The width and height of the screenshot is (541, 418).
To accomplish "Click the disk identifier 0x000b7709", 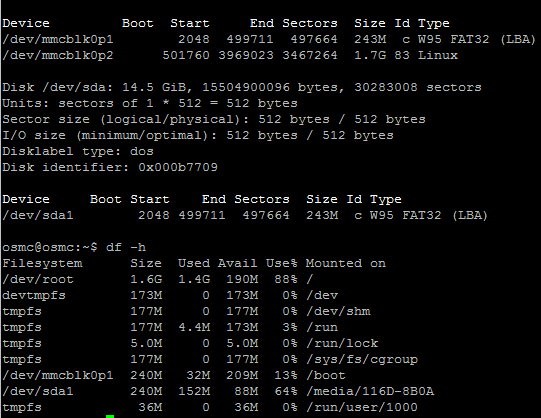I will pyautogui.click(x=178, y=167).
